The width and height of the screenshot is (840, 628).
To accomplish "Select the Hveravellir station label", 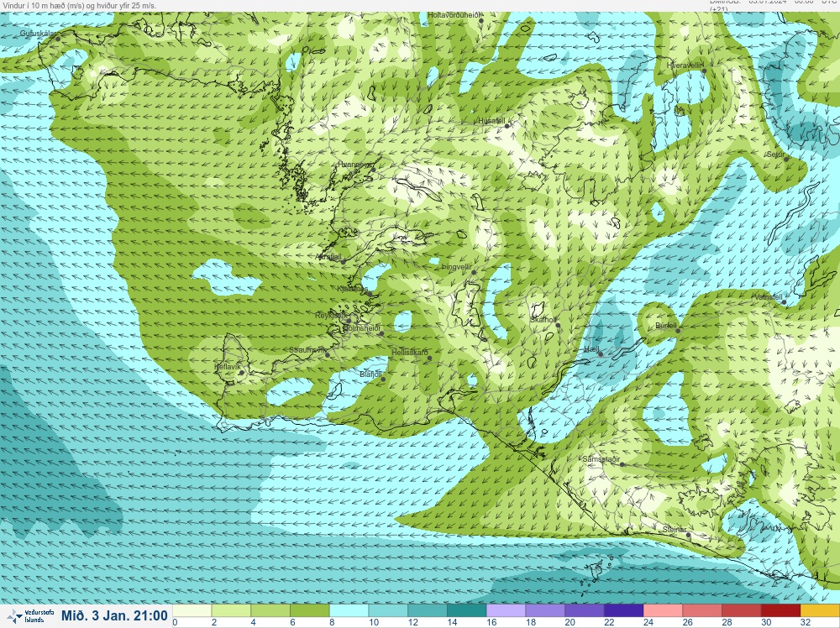I will (x=684, y=65).
